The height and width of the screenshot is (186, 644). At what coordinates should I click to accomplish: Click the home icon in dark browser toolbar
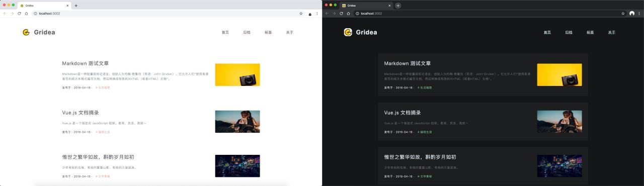[348, 14]
